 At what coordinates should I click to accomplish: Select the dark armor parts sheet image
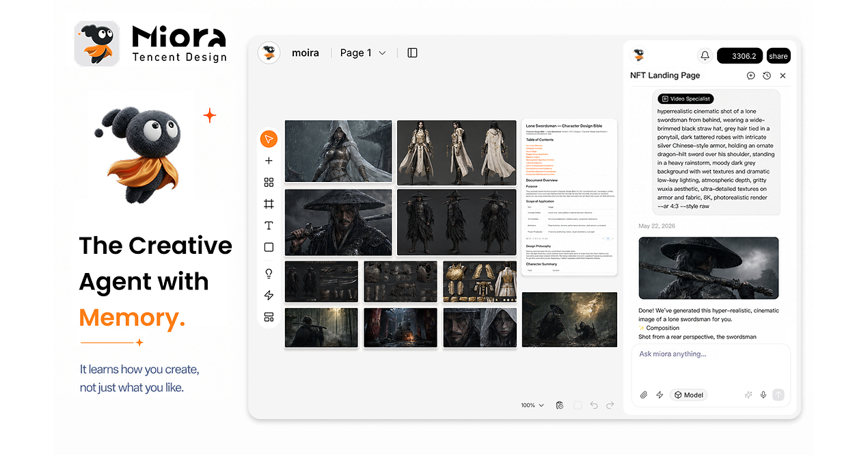tap(401, 281)
